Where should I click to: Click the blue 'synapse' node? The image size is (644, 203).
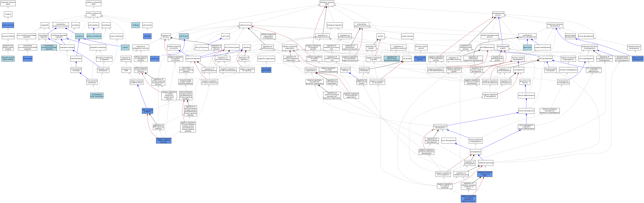pyautogui.click(x=147, y=36)
